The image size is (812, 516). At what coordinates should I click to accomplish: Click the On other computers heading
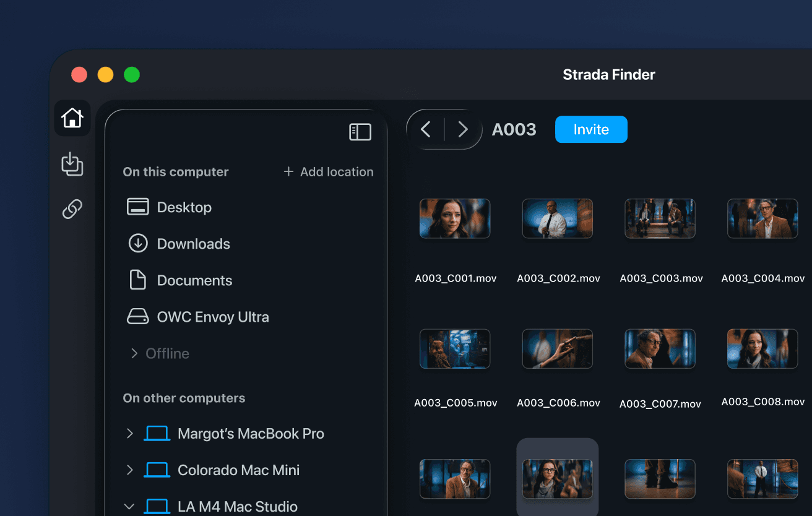click(184, 398)
